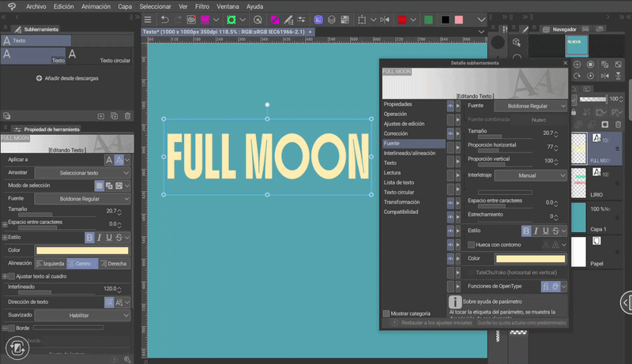This screenshot has height=364, width=632.
Task: Enable the Ajustar texto al cuadro checkbox
Action: point(9,276)
